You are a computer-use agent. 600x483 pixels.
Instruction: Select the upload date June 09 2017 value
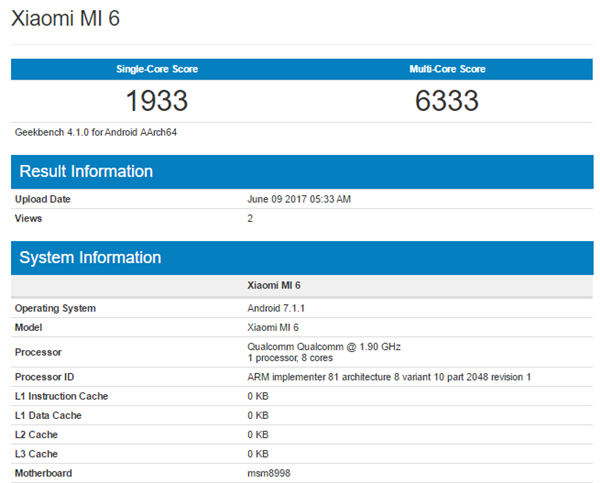coord(299,199)
